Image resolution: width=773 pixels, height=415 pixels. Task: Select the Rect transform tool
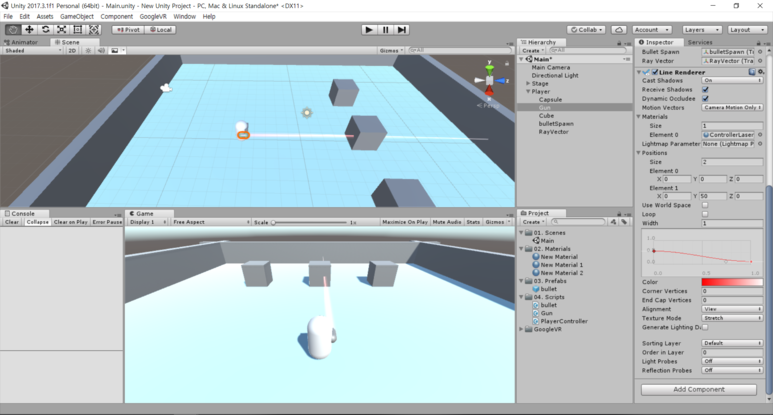[x=77, y=30]
